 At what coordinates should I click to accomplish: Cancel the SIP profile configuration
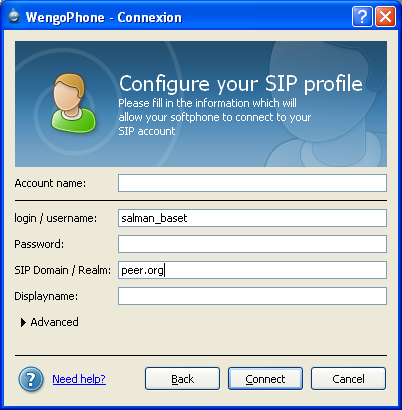click(348, 379)
